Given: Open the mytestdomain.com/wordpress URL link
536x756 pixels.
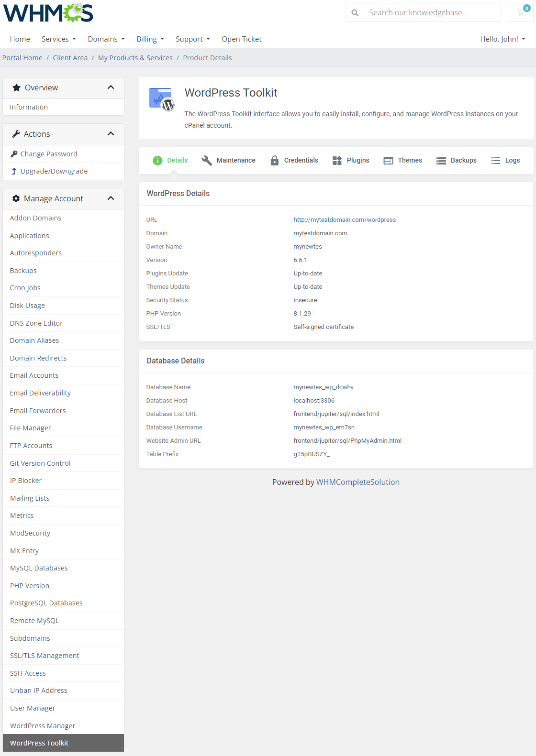Looking at the screenshot, I should (345, 220).
